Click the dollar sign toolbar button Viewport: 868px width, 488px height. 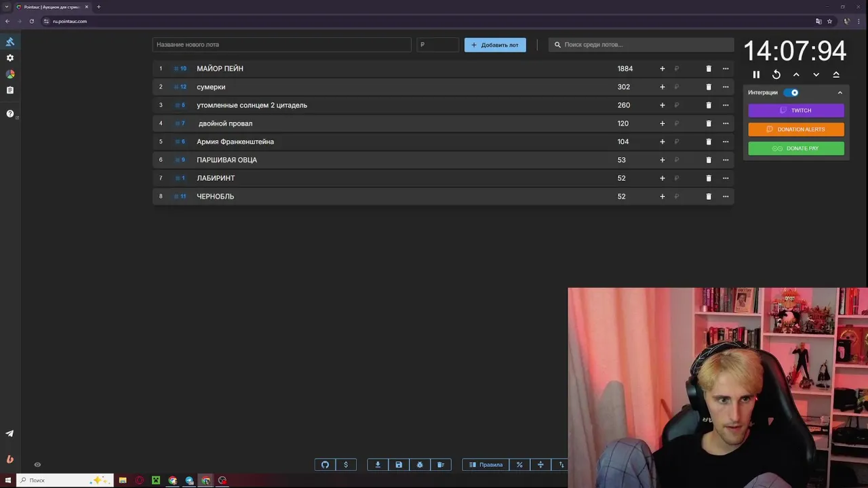click(x=346, y=465)
